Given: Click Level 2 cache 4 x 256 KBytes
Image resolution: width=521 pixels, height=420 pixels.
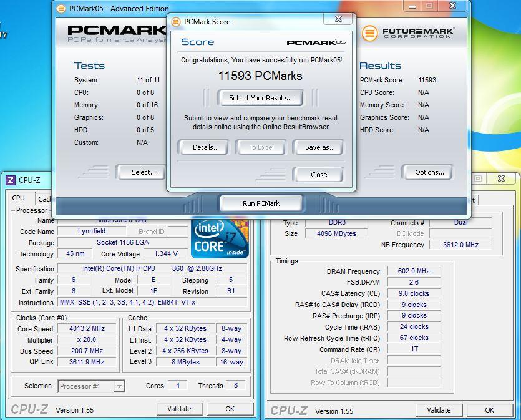Looking at the screenshot, I should pyautogui.click(x=185, y=351).
